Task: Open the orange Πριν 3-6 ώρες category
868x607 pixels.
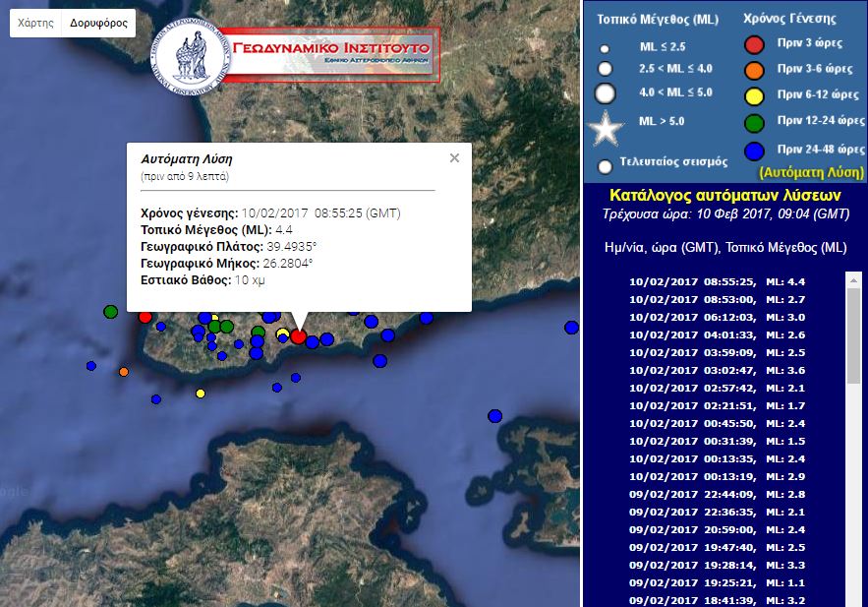Action: [x=753, y=69]
